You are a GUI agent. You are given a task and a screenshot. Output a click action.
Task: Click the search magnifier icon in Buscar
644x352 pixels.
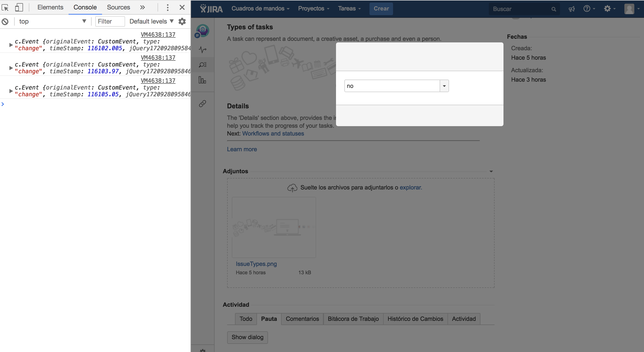[553, 9]
